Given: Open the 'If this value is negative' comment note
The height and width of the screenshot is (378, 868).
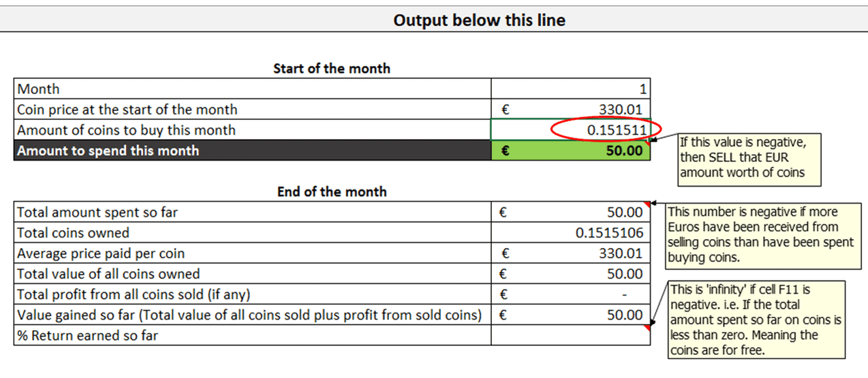Looking at the screenshot, I should [x=748, y=158].
